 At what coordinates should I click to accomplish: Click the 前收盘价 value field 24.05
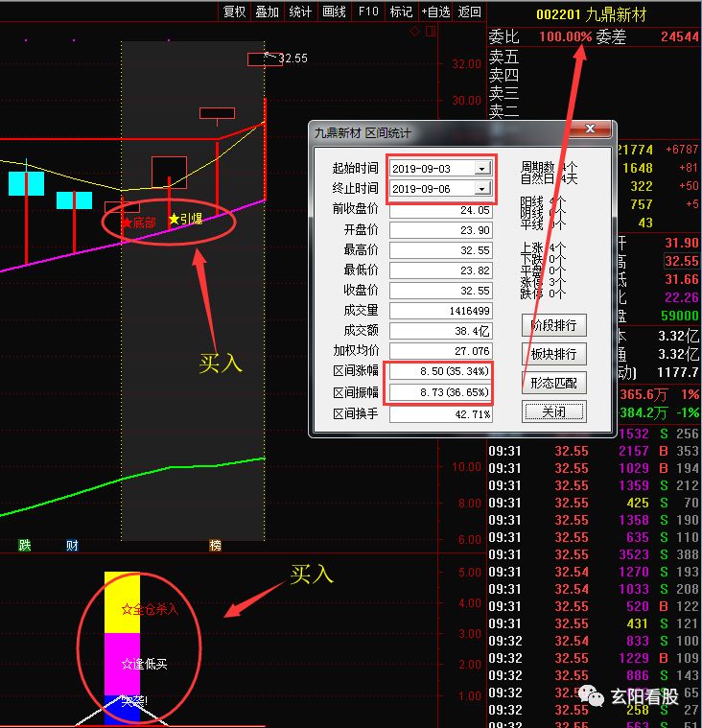tap(440, 210)
